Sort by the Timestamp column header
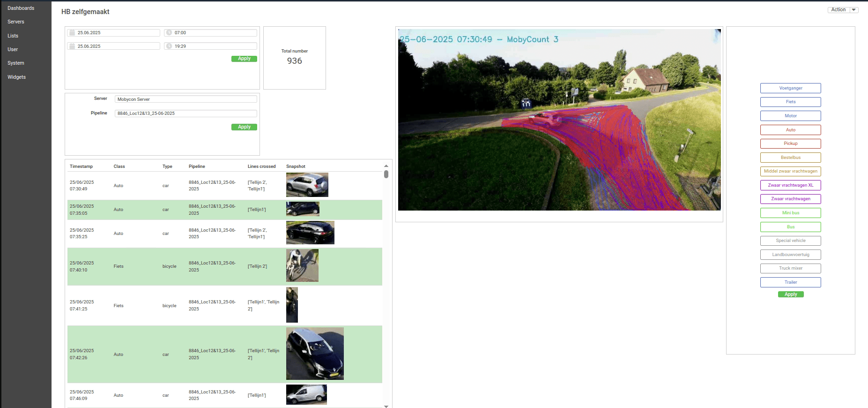The width and height of the screenshot is (868, 408). click(82, 166)
